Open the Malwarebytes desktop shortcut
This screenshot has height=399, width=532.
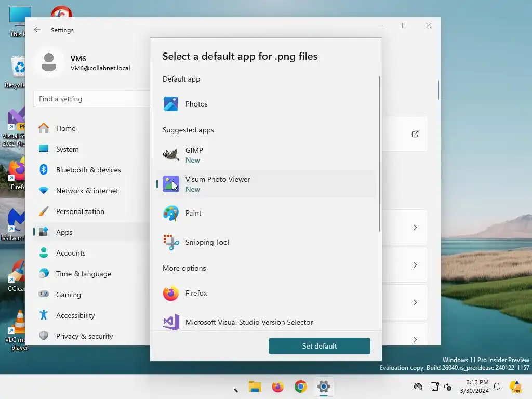click(14, 224)
